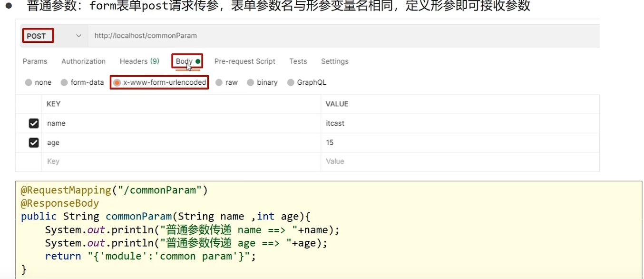Click the value cell showing 15
This screenshot has width=644, height=279.
460,143
